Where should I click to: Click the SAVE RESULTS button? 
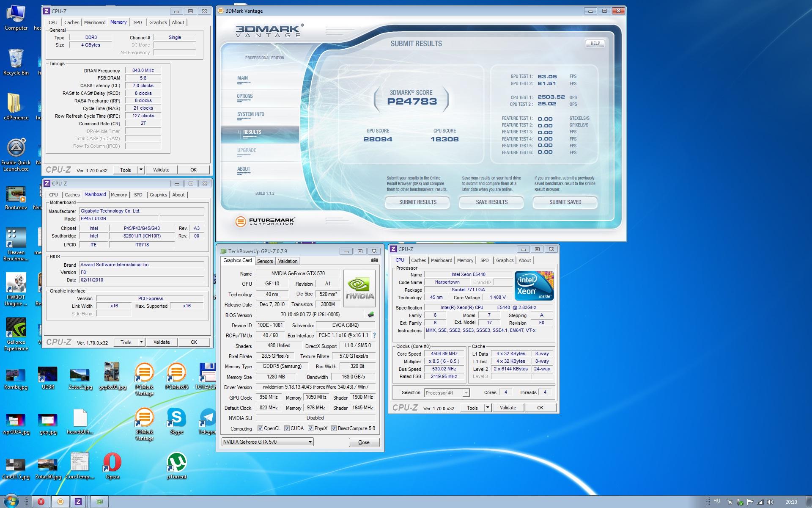click(x=491, y=202)
